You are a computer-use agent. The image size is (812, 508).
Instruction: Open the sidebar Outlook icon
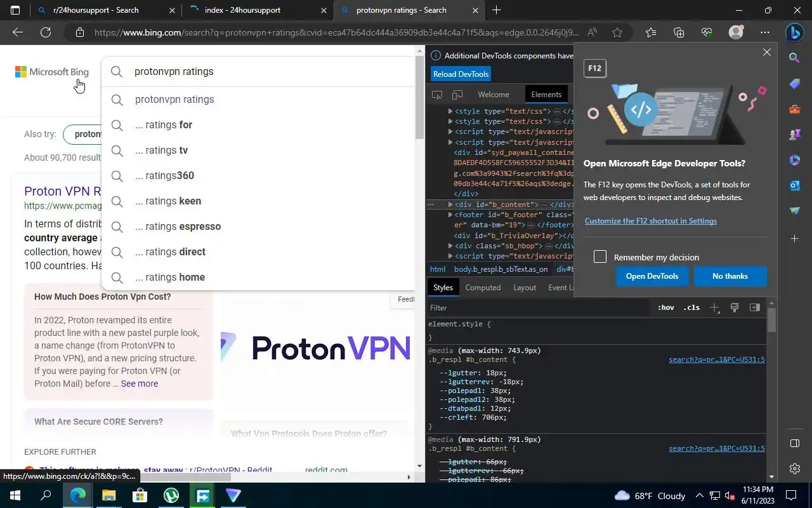(x=795, y=185)
